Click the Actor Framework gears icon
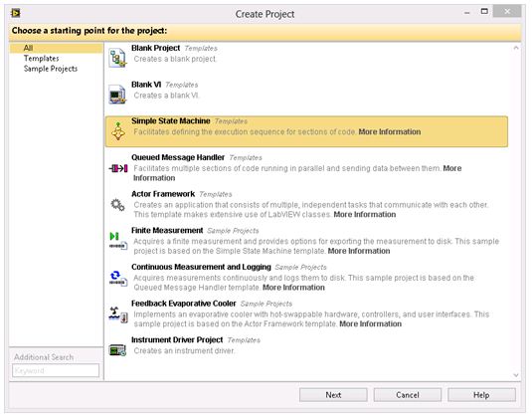Image resolution: width=532 pixels, height=419 pixels. click(x=117, y=205)
